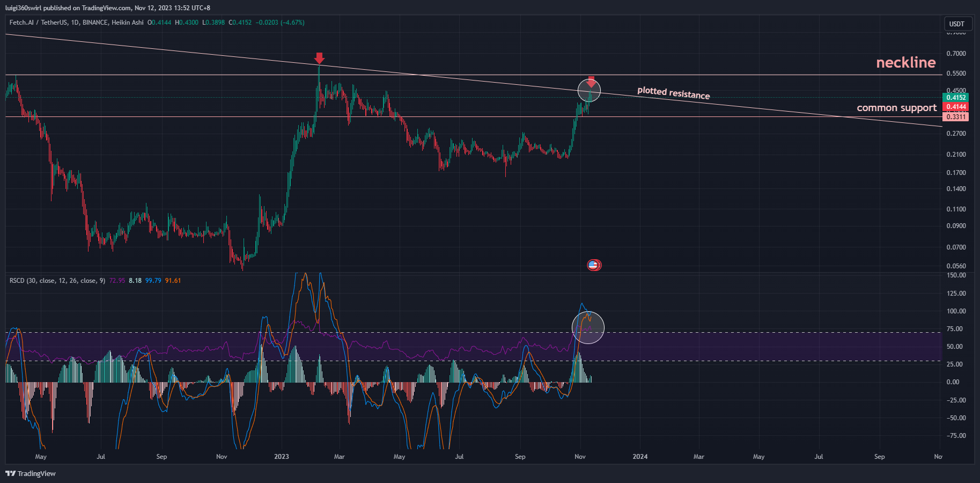
Task: Click the open value O0.4144
Action: [x=159, y=23]
